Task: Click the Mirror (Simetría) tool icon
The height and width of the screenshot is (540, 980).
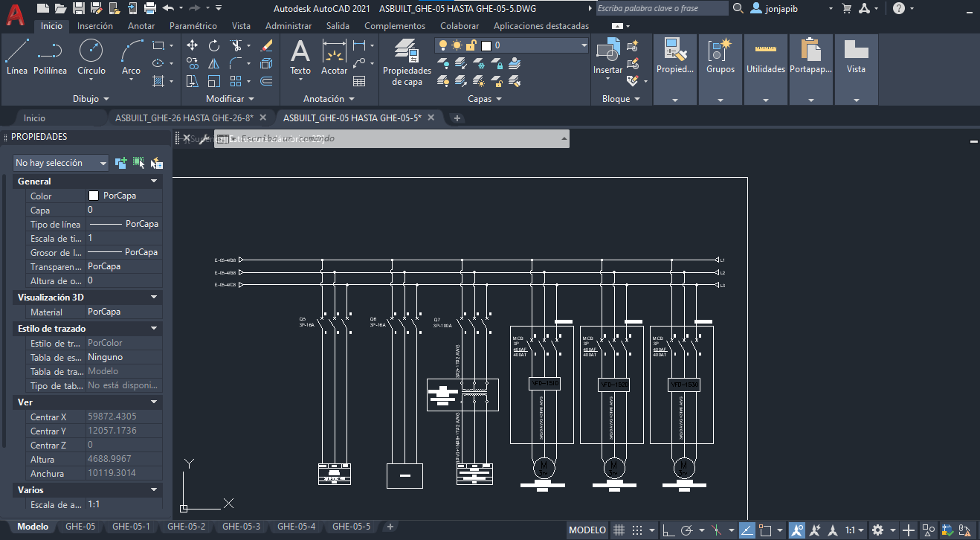Action: [x=214, y=64]
